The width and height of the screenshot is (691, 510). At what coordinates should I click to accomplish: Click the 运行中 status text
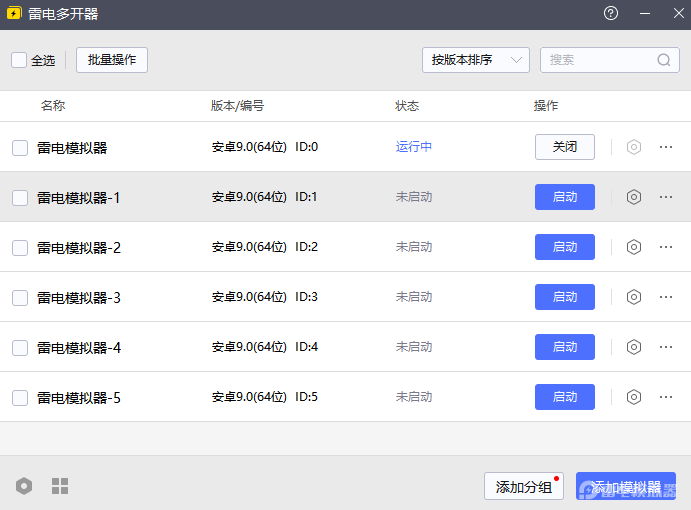[x=413, y=147]
